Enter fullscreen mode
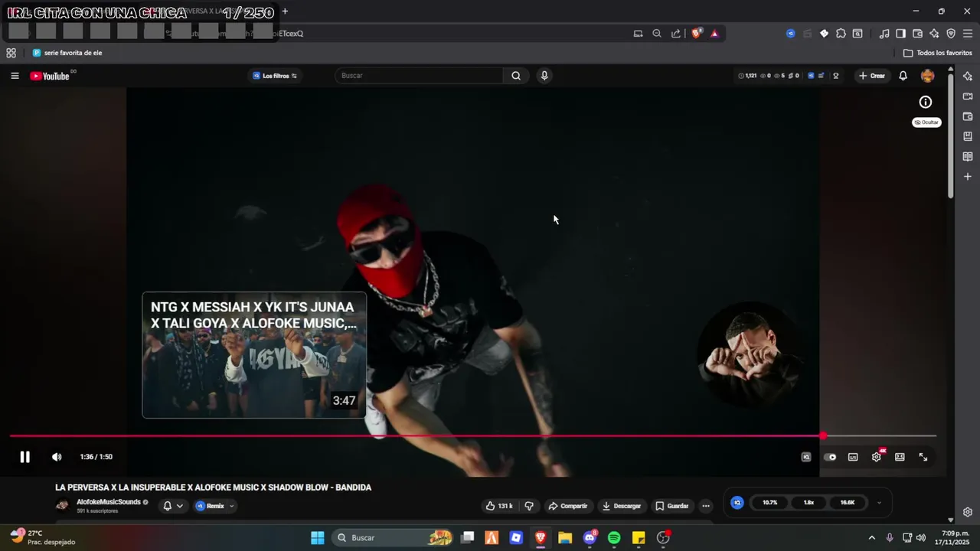This screenshot has width=980, height=551. tap(923, 457)
